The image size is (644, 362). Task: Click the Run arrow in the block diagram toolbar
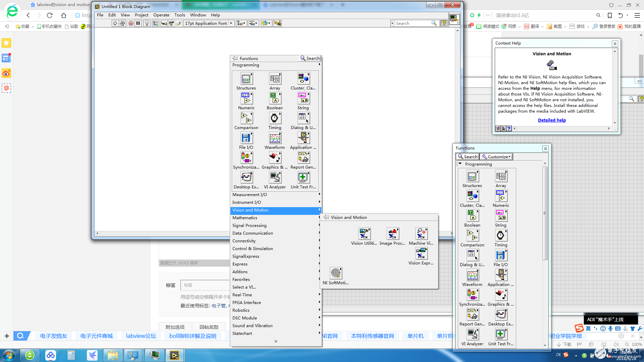pyautogui.click(x=115, y=23)
